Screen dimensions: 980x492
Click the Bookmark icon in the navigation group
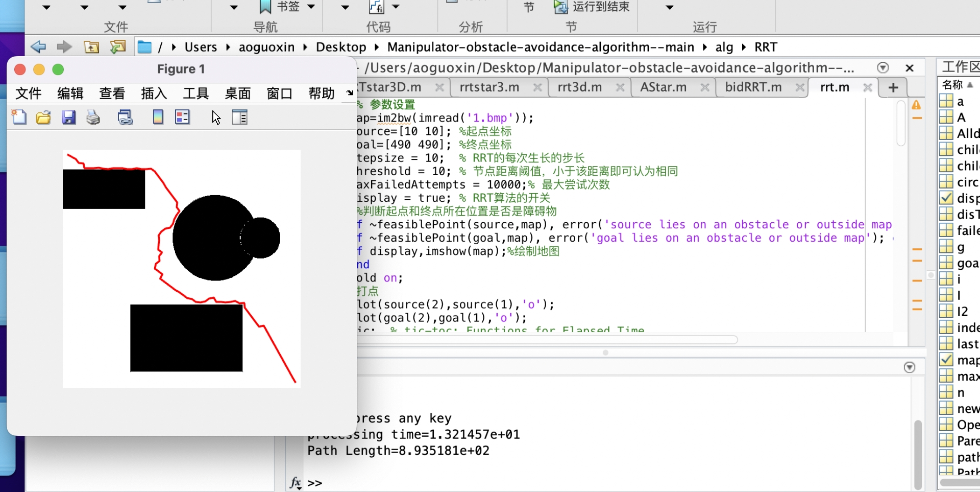pyautogui.click(x=265, y=7)
